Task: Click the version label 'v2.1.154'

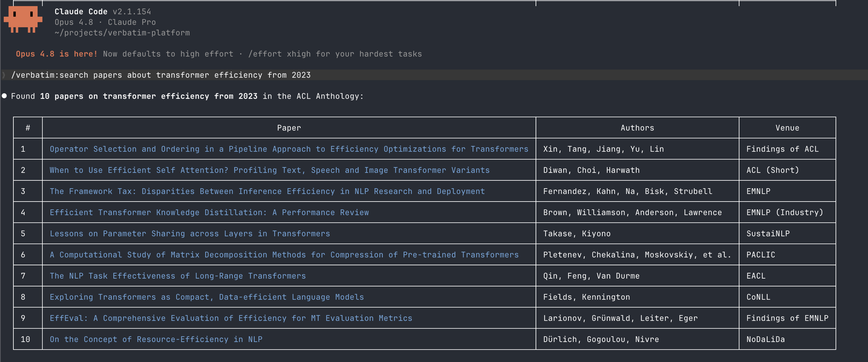Action: (132, 12)
